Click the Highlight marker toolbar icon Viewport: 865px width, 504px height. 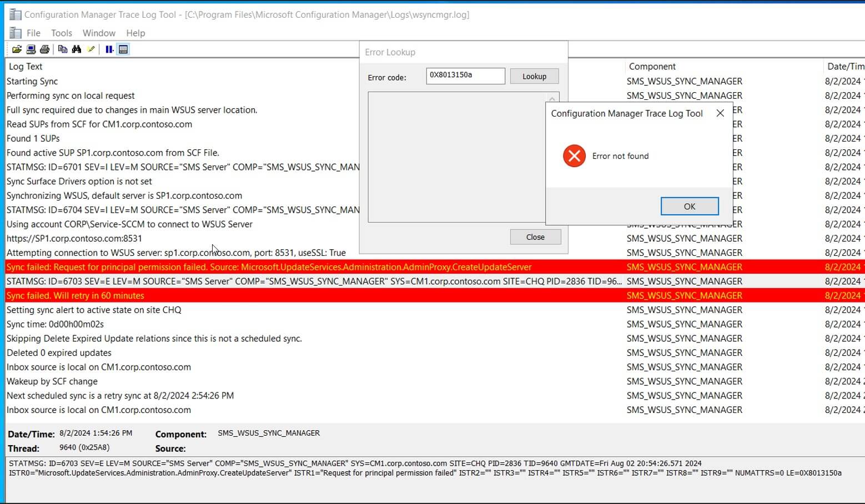pos(91,49)
